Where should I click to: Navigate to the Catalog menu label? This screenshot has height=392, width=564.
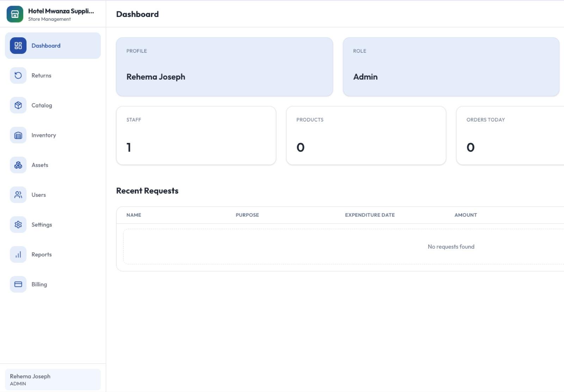[42, 105]
